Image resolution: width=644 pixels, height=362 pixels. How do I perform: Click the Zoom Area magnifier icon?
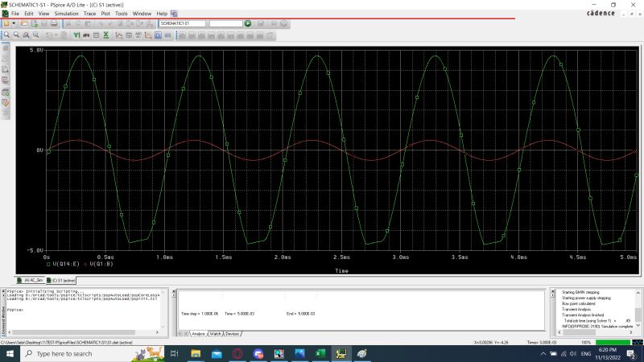point(27,35)
